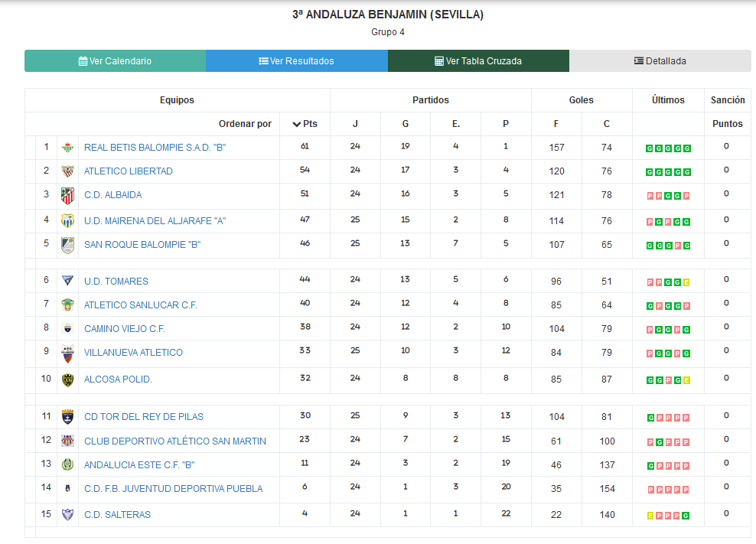Click the C.D. Salteras team crest

click(67, 515)
